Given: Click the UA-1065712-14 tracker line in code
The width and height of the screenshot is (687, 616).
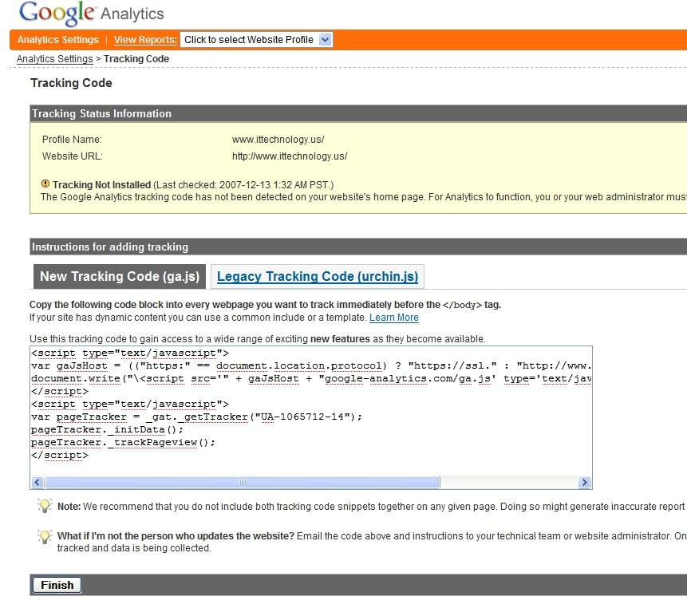Looking at the screenshot, I should 197,417.
